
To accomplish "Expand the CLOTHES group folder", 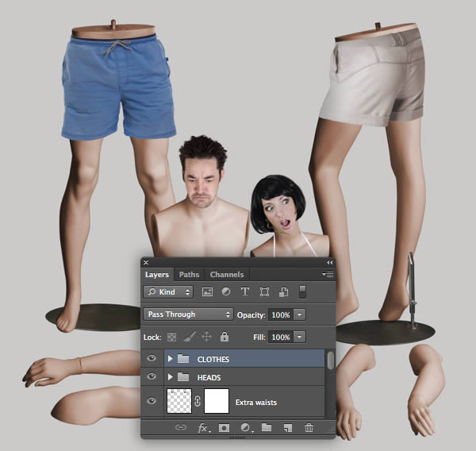I will point(170,359).
